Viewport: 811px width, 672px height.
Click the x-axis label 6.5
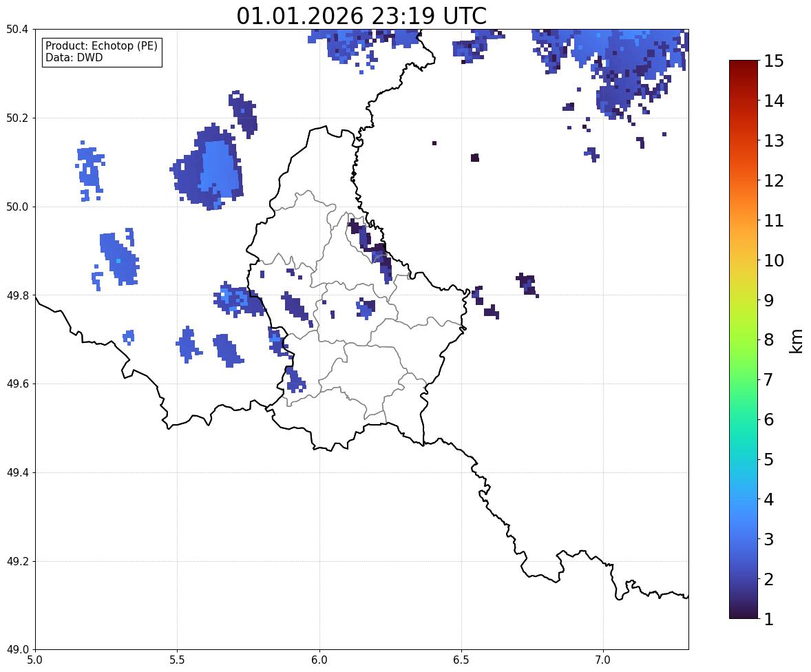click(461, 660)
